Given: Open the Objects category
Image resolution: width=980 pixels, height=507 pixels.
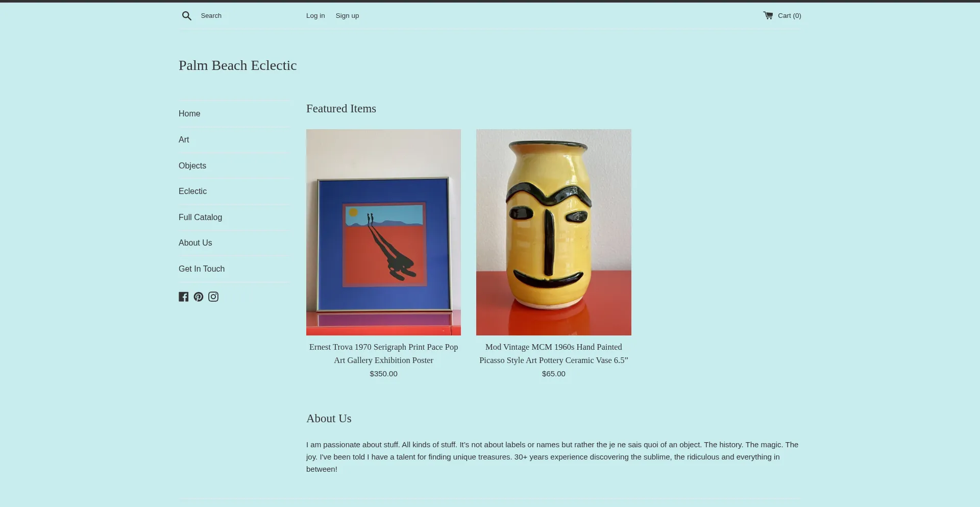Looking at the screenshot, I should click(x=192, y=166).
